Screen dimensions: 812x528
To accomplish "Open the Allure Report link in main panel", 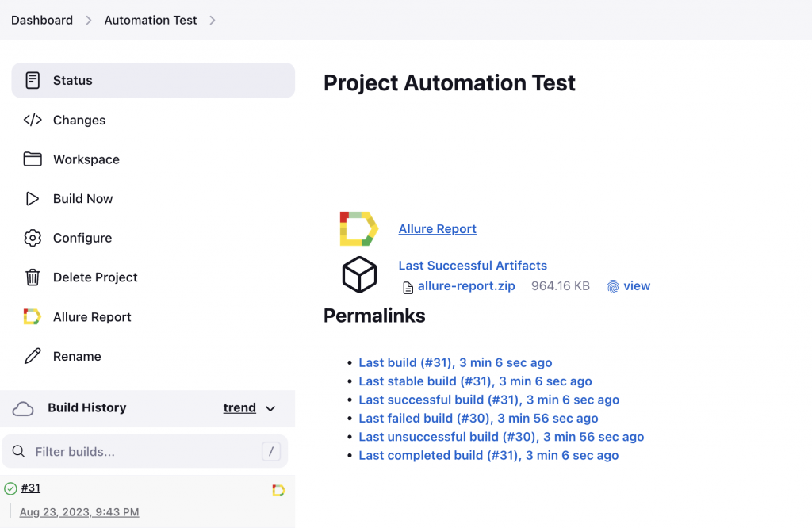I will coord(437,229).
